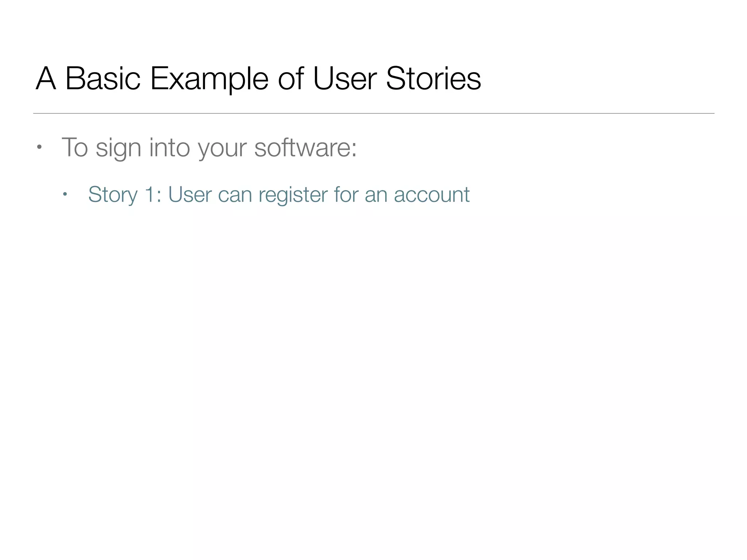Click the word "software:" in the first bullet

point(305,148)
